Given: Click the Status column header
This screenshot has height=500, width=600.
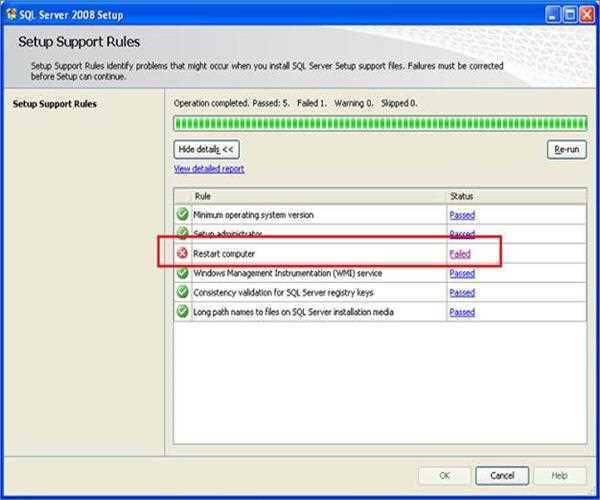Looking at the screenshot, I should point(462,196).
